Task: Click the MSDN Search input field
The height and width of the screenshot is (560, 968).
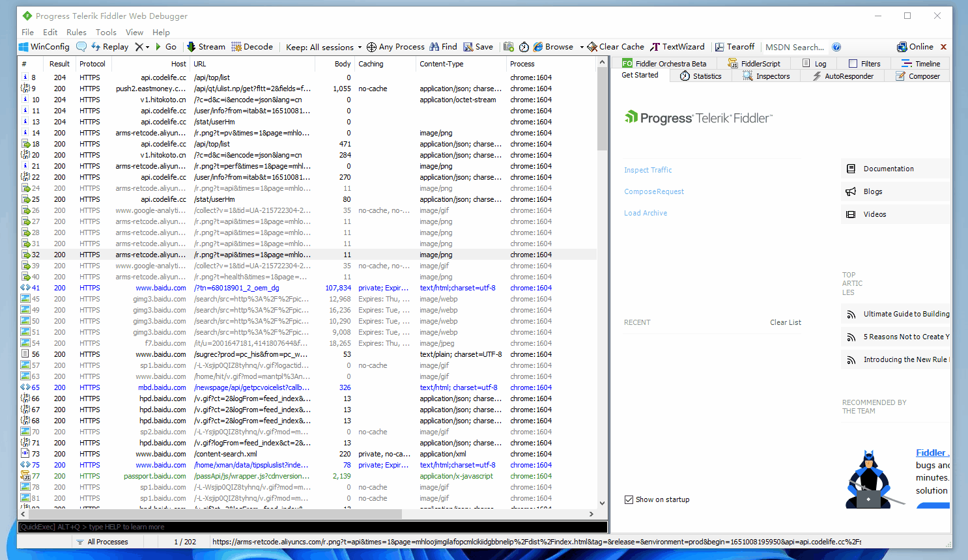Action: click(795, 47)
